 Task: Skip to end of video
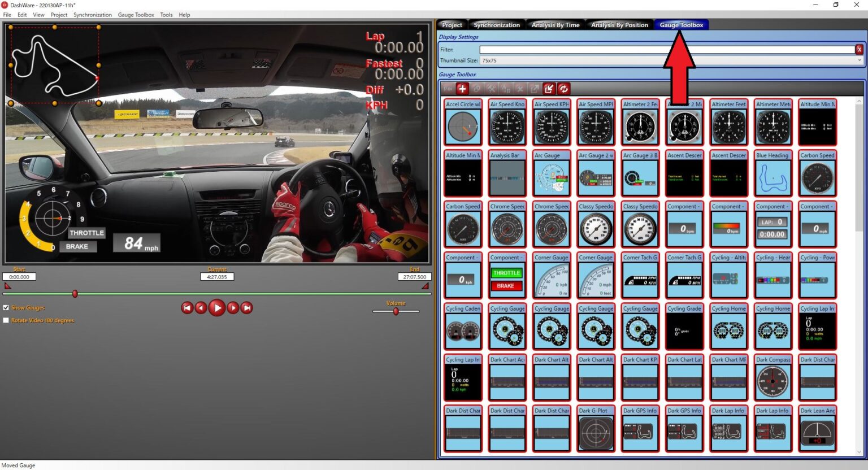point(247,308)
